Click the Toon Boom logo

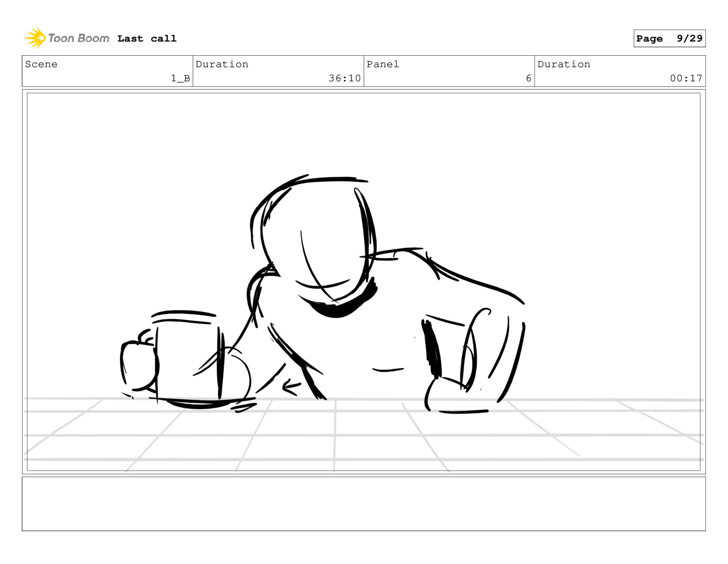[x=66, y=38]
